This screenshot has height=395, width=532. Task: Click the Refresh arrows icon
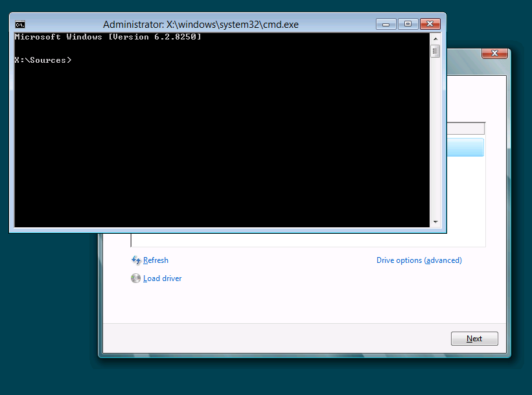(x=136, y=260)
